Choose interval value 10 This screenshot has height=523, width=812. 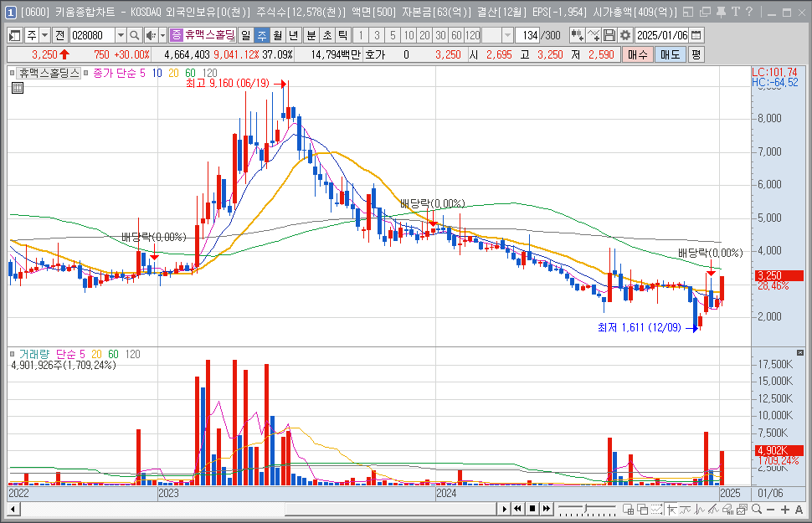point(409,35)
